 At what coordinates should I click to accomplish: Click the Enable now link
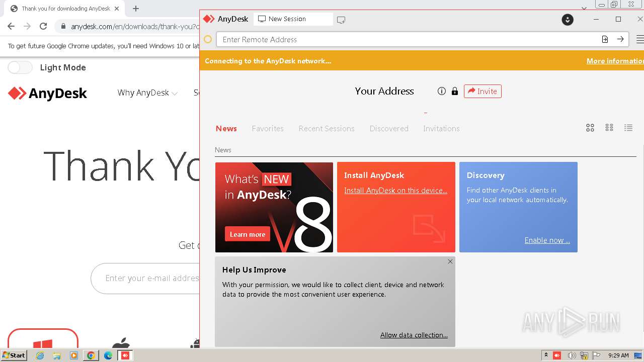pyautogui.click(x=547, y=240)
